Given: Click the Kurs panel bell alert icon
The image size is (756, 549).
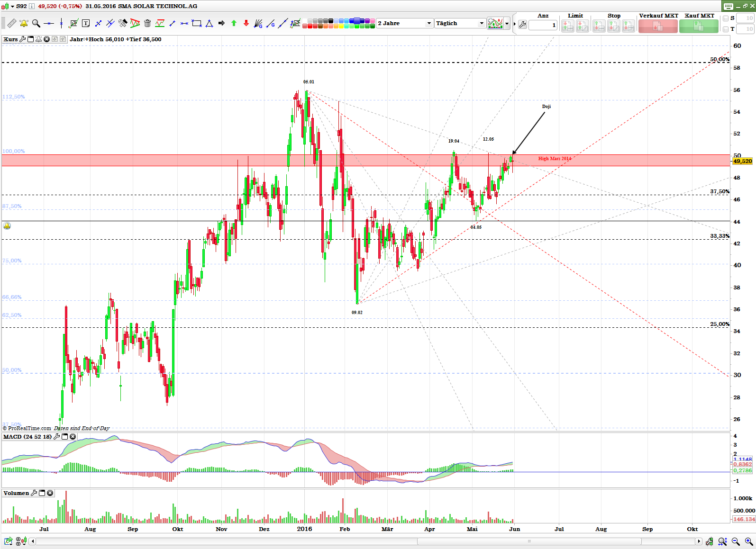Looking at the screenshot, I should click(x=38, y=39).
